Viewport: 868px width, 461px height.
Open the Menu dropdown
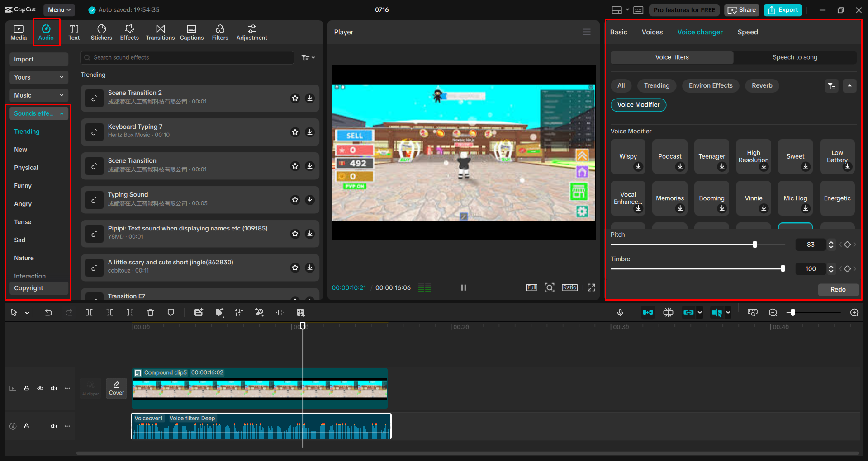tap(59, 9)
